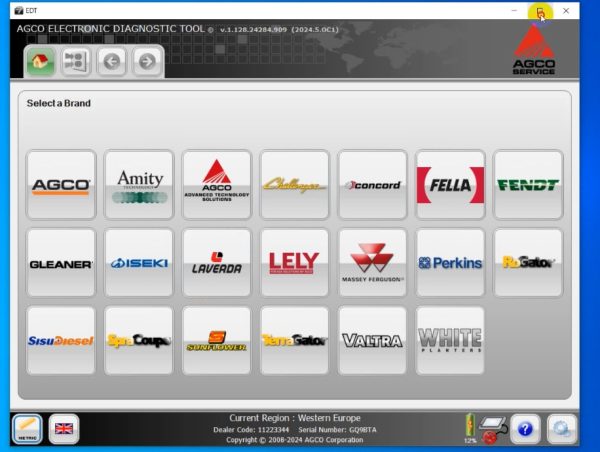Click the battery level 12% indicator
The height and width of the screenshot is (452, 600).
[x=470, y=429]
